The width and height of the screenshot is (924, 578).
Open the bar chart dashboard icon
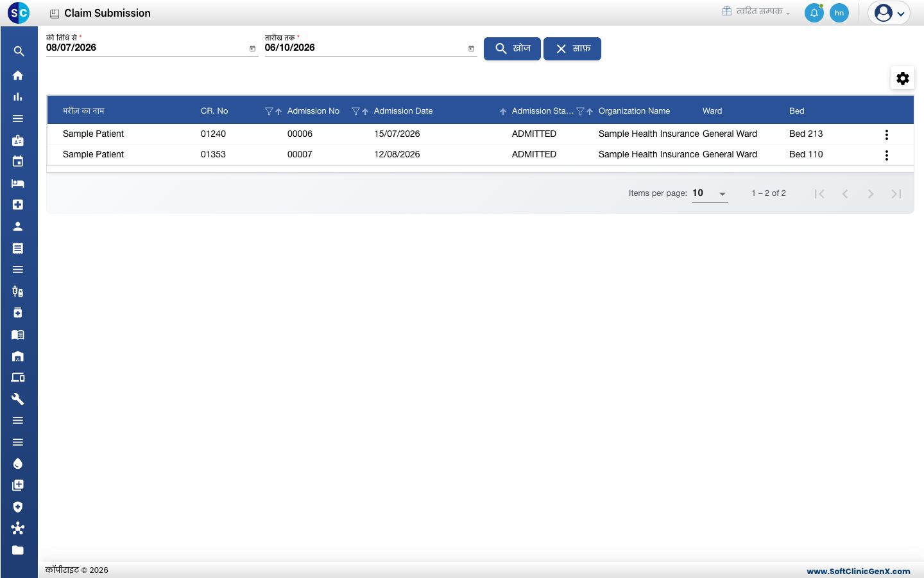point(18,97)
